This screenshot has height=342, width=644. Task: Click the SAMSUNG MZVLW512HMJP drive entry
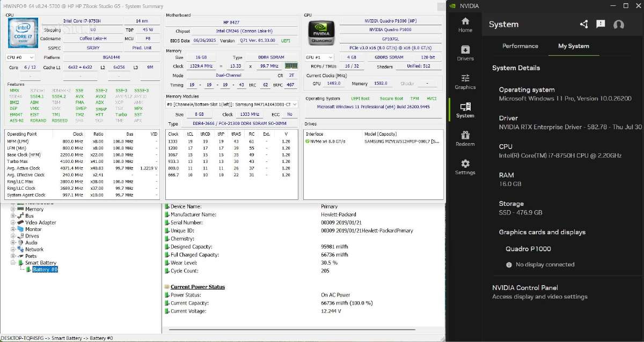coord(401,141)
